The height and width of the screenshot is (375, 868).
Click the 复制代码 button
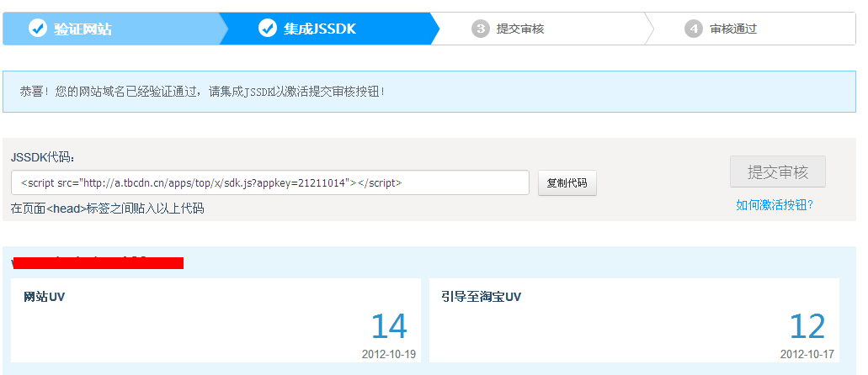(x=567, y=183)
